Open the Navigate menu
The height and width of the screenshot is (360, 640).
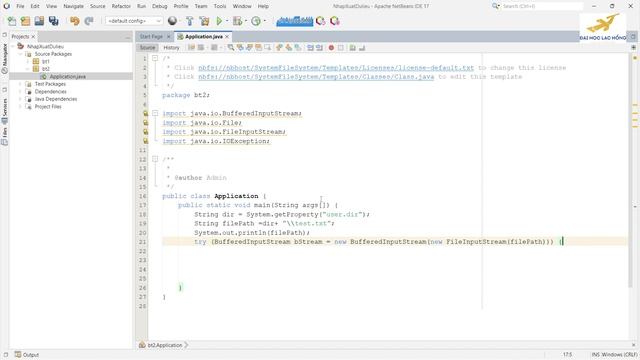(73, 6)
